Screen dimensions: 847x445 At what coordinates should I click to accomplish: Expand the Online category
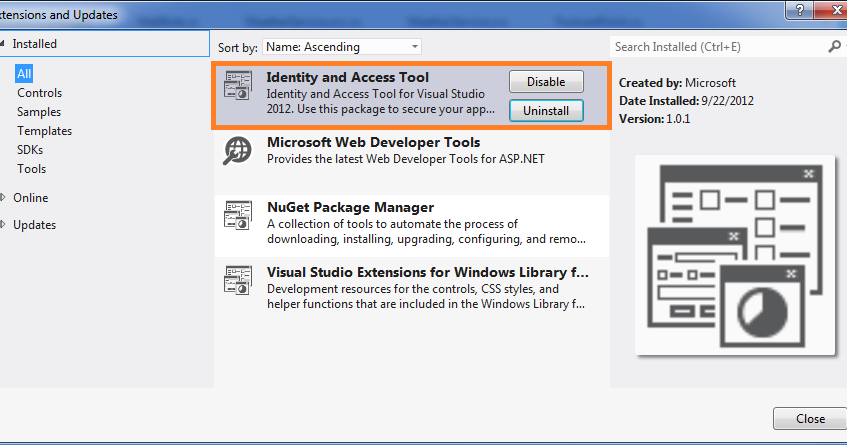[x=3, y=198]
